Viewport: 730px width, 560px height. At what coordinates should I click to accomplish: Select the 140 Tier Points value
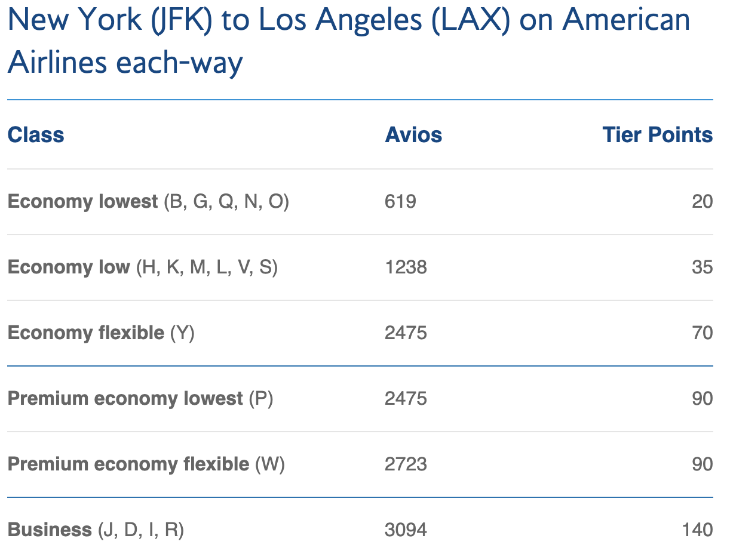click(697, 530)
